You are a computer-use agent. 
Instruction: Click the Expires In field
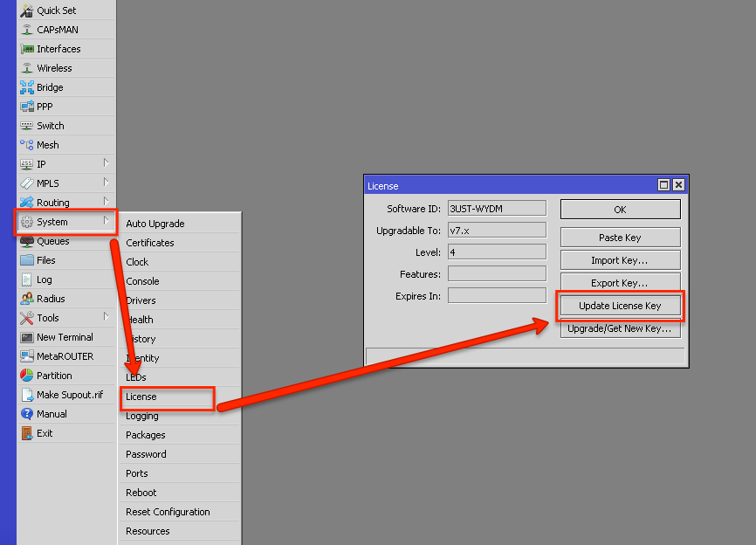click(x=497, y=295)
